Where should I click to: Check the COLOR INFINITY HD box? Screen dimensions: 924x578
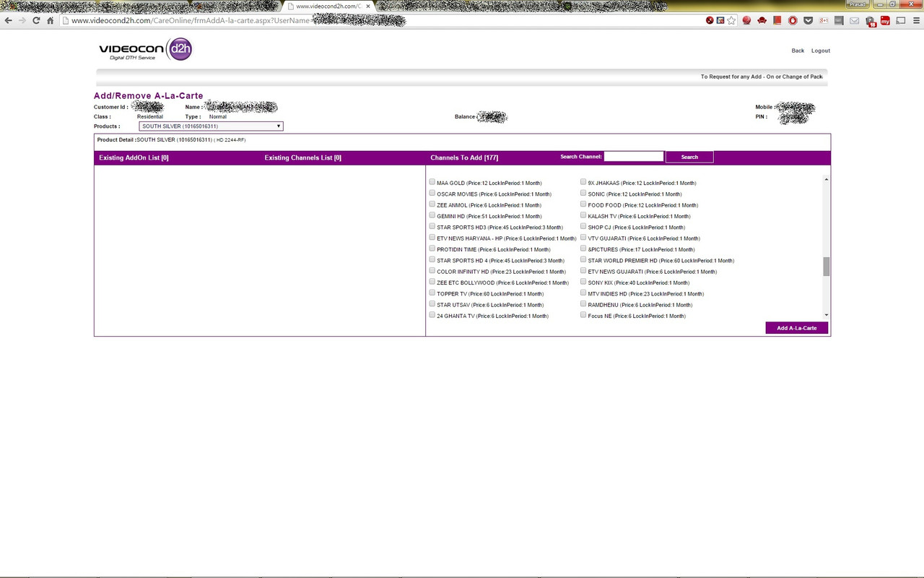tap(432, 271)
